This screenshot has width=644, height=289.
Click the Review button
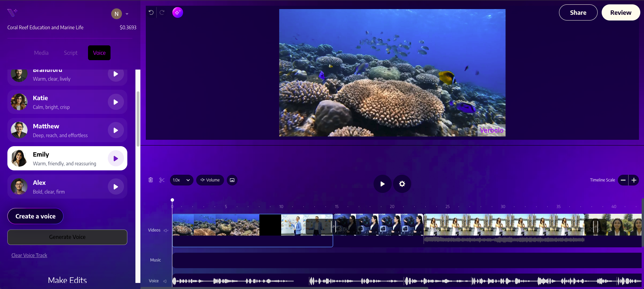click(621, 12)
